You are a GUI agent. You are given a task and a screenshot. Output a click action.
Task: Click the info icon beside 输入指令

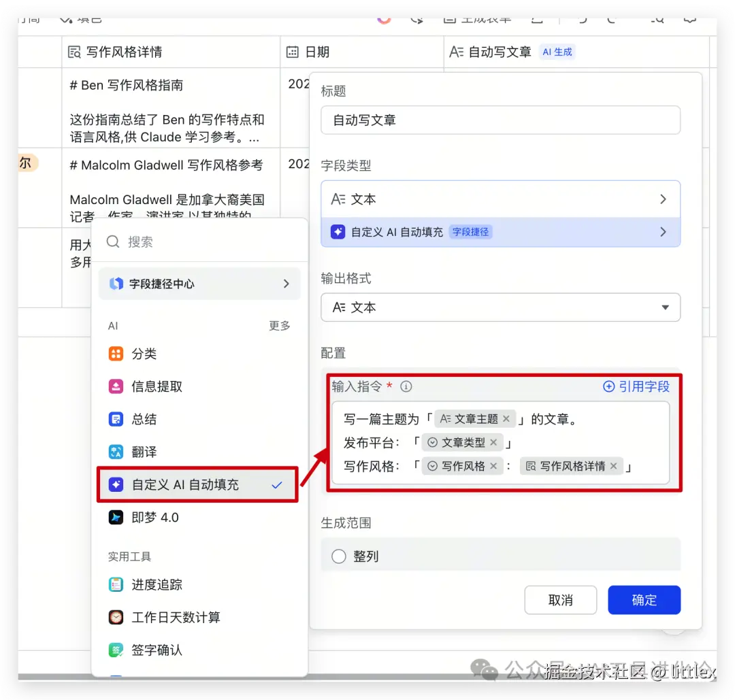coord(406,386)
